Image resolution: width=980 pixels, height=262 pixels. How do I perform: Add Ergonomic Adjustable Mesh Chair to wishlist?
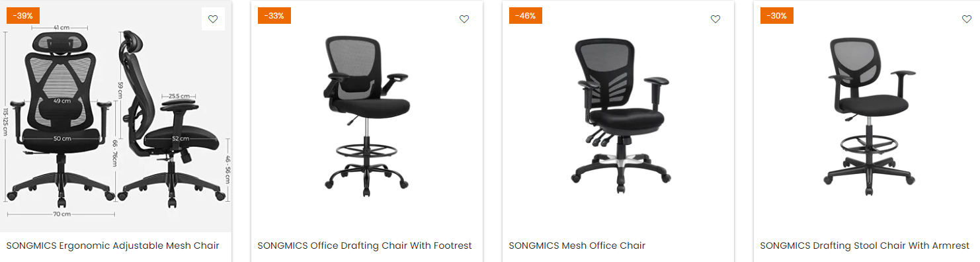213,19
